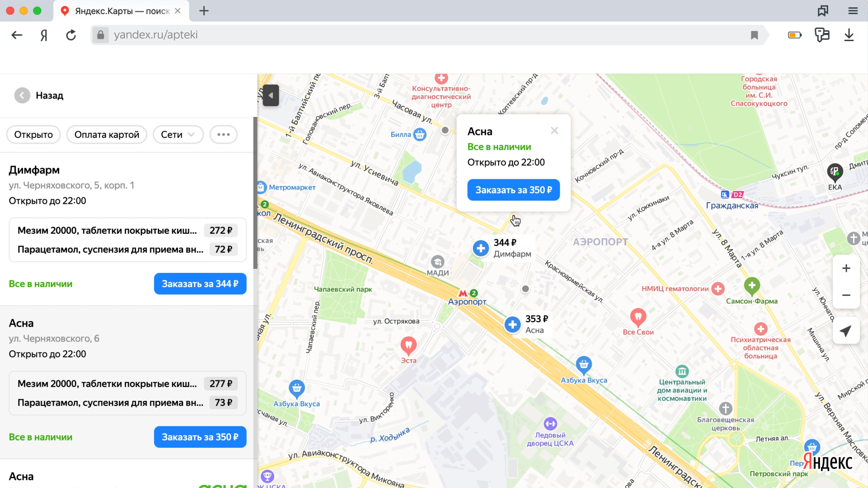Click the Благовещенская церковь marker

point(726,408)
